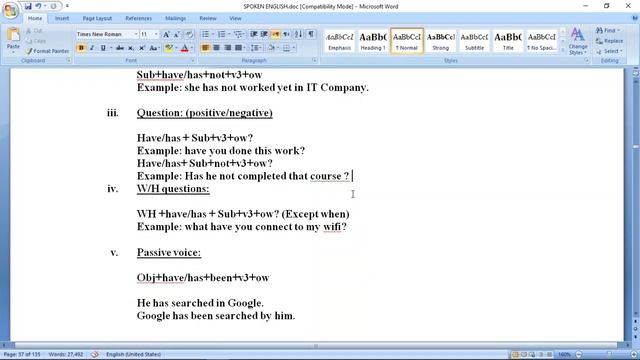640x360 pixels.
Task: Open the Change Case dropdown
Action: tap(154, 48)
